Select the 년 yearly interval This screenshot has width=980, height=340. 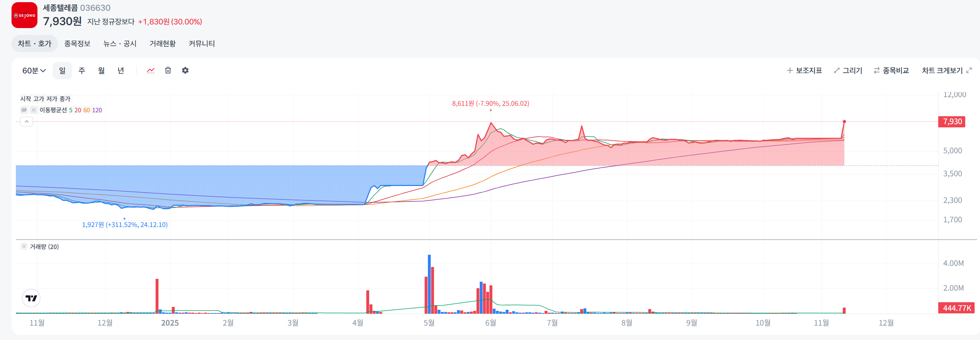tap(121, 71)
